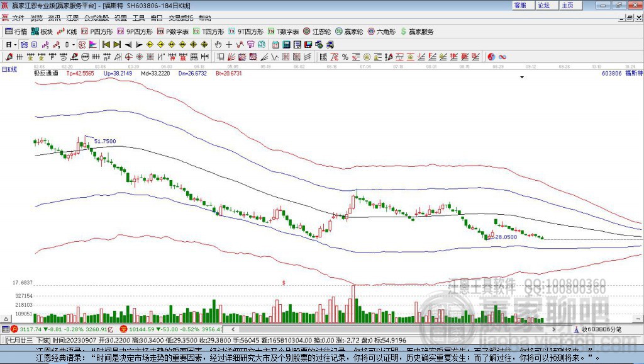Screen dimensions: 644x364
Task: Open the 行情 market quotes view
Action: 16,31
